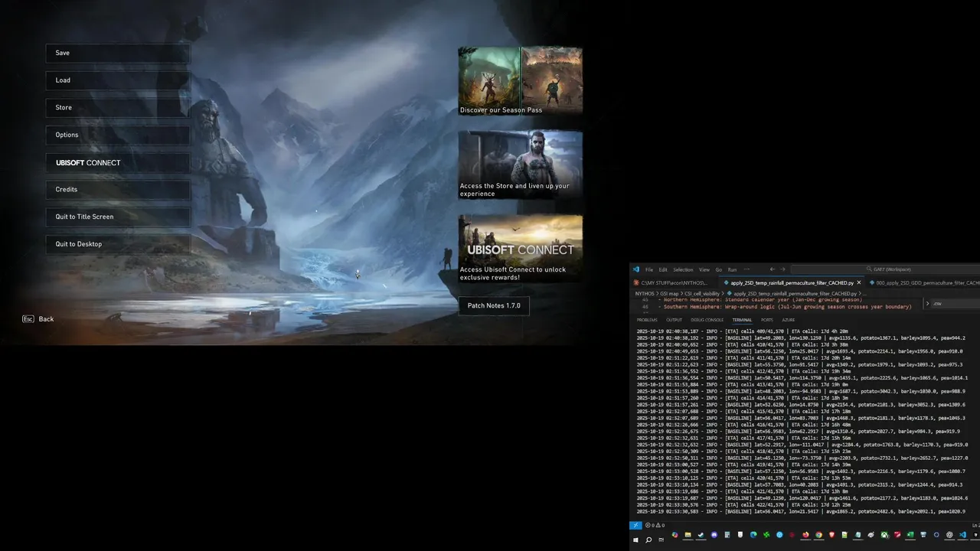Open the Xbox app from the taskbar
This screenshot has height=551, width=980.
tap(884, 535)
